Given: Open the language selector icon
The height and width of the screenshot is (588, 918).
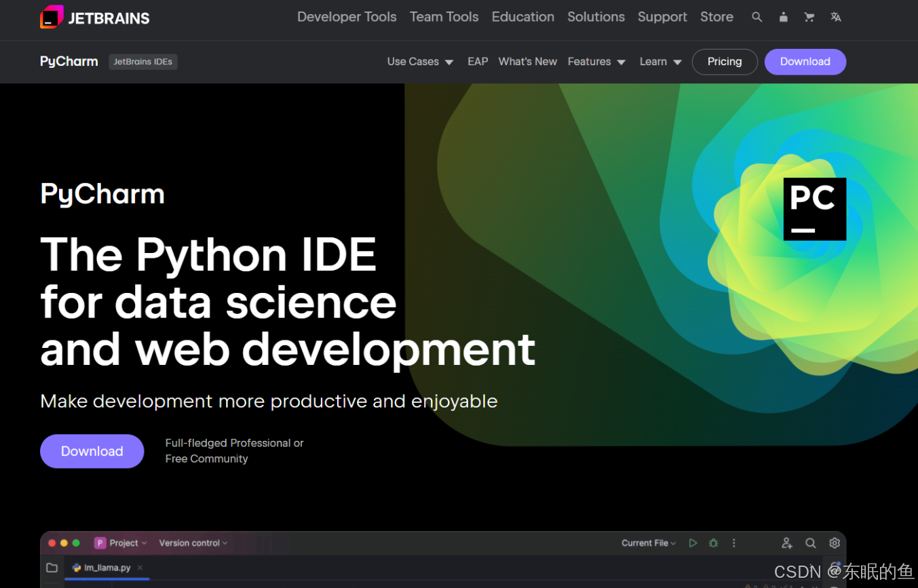Looking at the screenshot, I should (836, 18).
